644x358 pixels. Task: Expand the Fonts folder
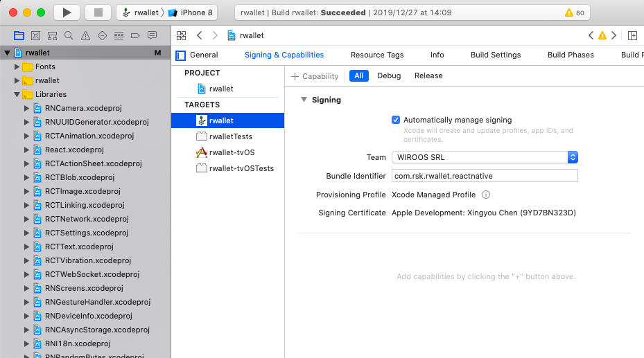[x=17, y=66]
